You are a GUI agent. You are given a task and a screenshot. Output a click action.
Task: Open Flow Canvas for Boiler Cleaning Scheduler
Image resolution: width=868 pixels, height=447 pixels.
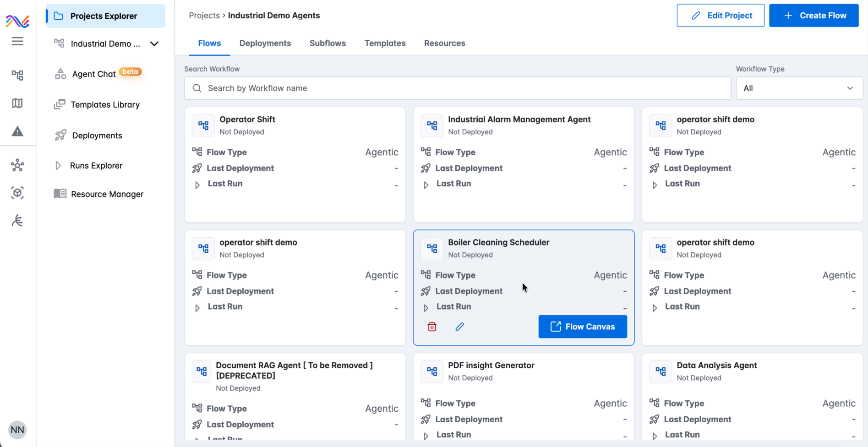click(582, 327)
